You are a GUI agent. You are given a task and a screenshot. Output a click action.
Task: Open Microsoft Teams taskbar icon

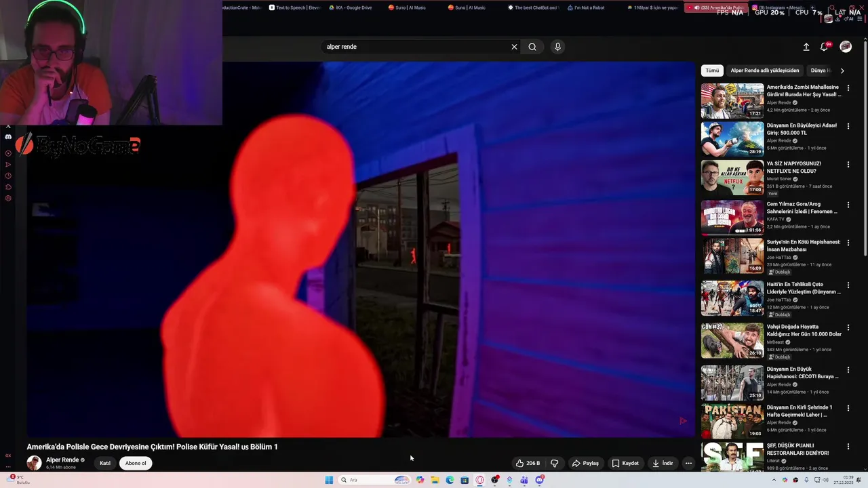(524, 480)
